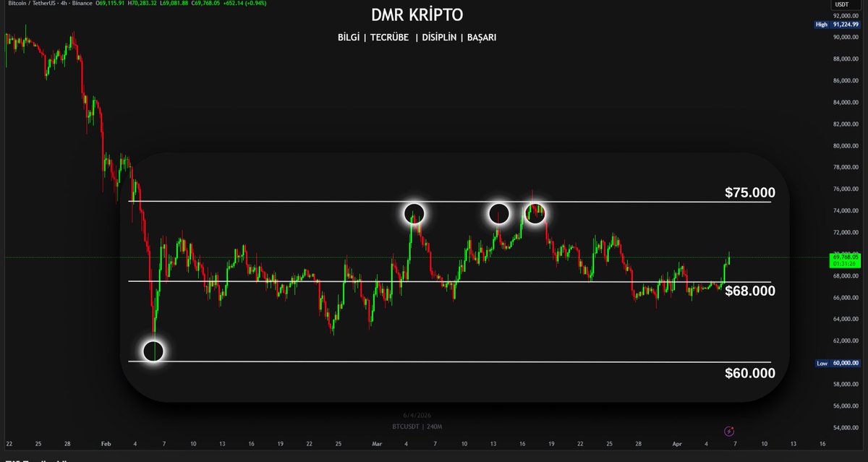The width and height of the screenshot is (868, 462).
Task: Click the 74,000.00 price axis label
Action: tap(846, 211)
